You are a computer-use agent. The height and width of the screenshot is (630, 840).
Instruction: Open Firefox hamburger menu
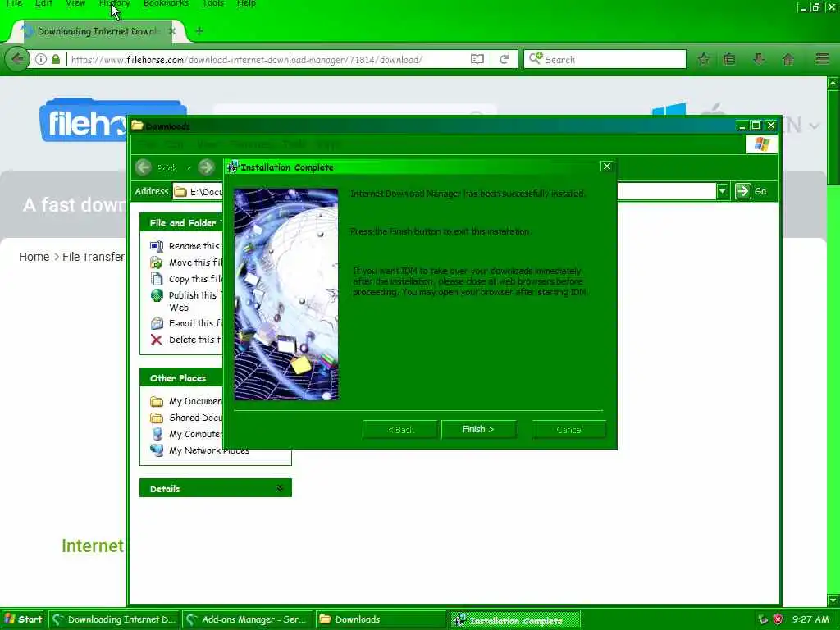[822, 59]
